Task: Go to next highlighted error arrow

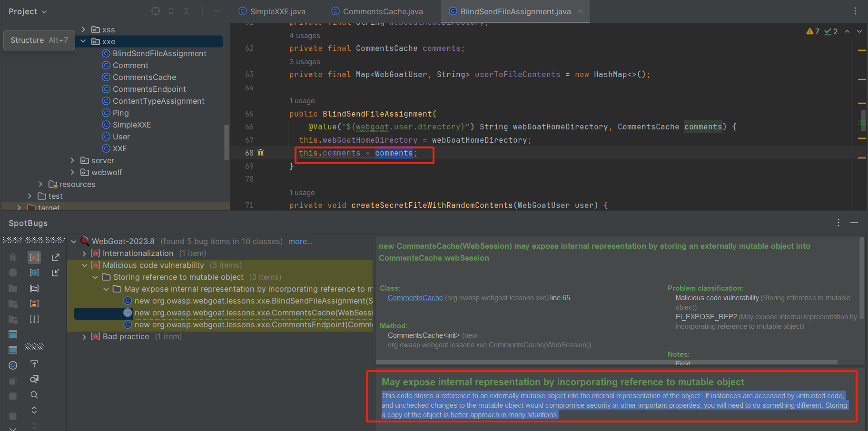Action: coord(859,31)
